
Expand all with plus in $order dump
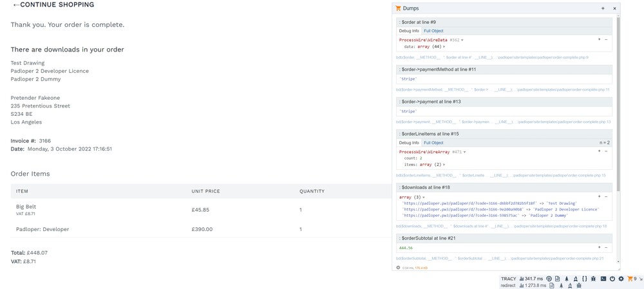click(x=599, y=39)
